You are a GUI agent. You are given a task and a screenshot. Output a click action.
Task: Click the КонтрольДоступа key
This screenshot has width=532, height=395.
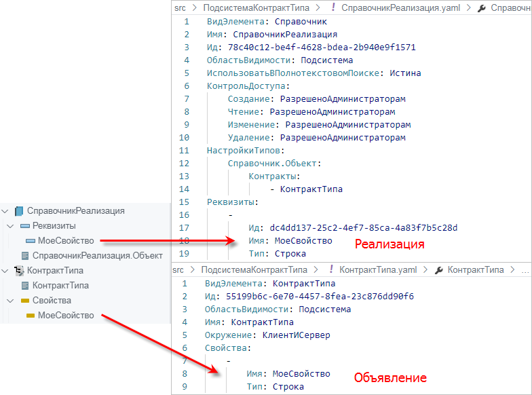click(x=246, y=86)
